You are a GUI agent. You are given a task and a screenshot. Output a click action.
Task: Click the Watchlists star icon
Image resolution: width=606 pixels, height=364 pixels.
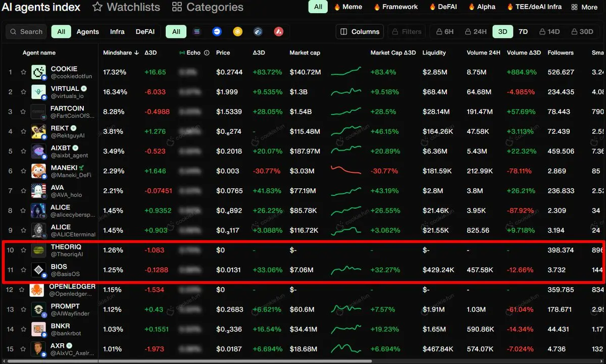[97, 7]
